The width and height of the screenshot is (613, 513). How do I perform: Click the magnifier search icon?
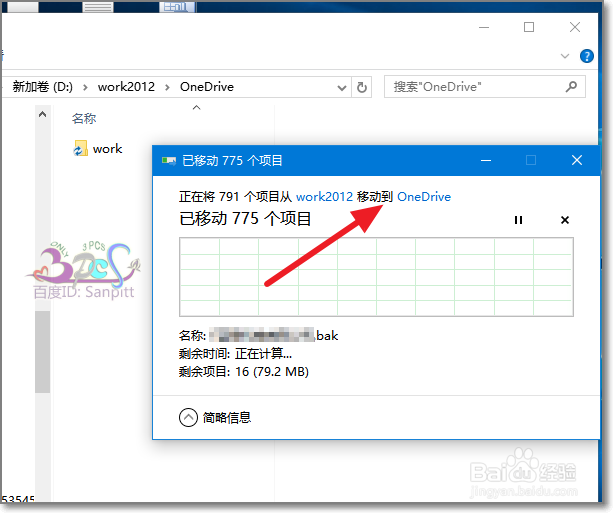pos(571,86)
